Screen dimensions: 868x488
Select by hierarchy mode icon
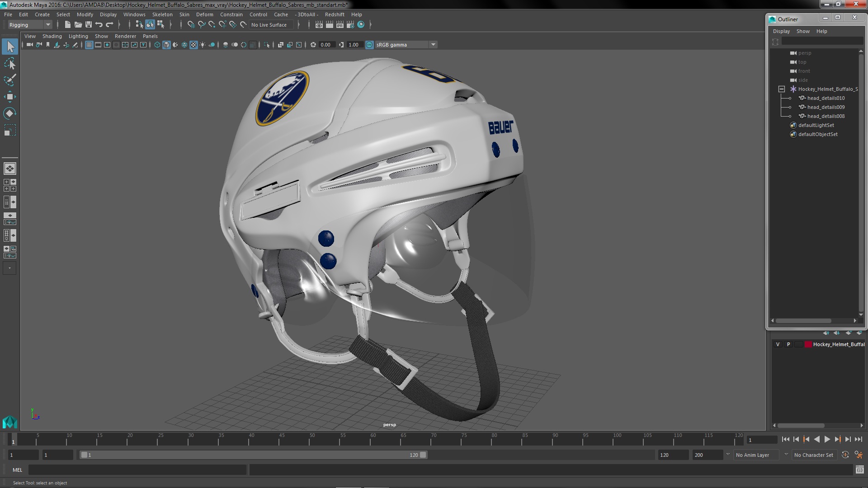tap(139, 25)
